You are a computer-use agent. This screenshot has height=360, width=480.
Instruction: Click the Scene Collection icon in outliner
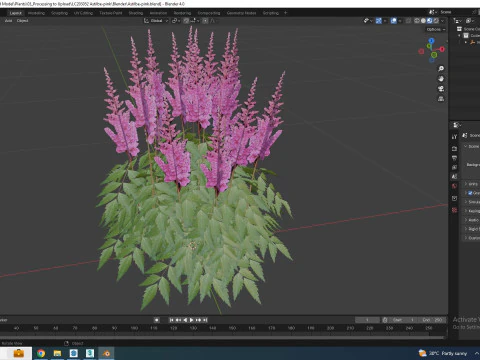(x=459, y=29)
